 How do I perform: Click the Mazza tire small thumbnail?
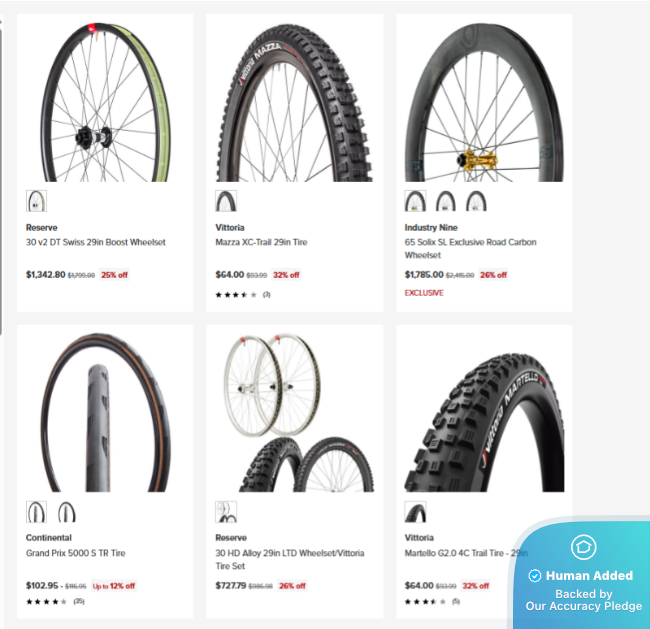[226, 201]
